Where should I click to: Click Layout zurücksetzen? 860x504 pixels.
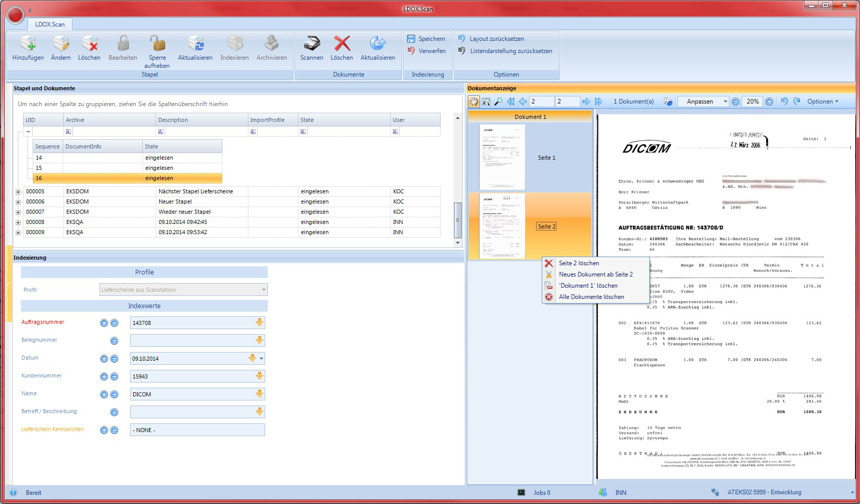(x=496, y=39)
